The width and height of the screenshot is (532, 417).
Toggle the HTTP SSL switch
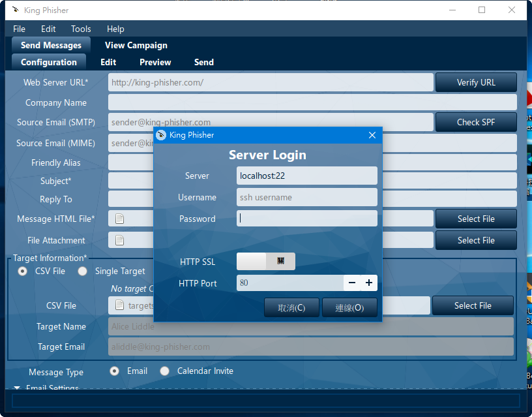265,261
